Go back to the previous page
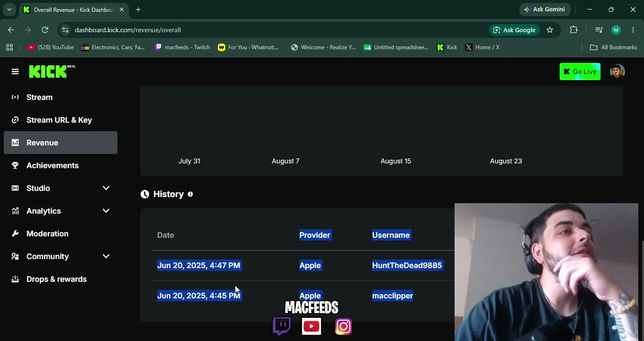 tap(11, 30)
